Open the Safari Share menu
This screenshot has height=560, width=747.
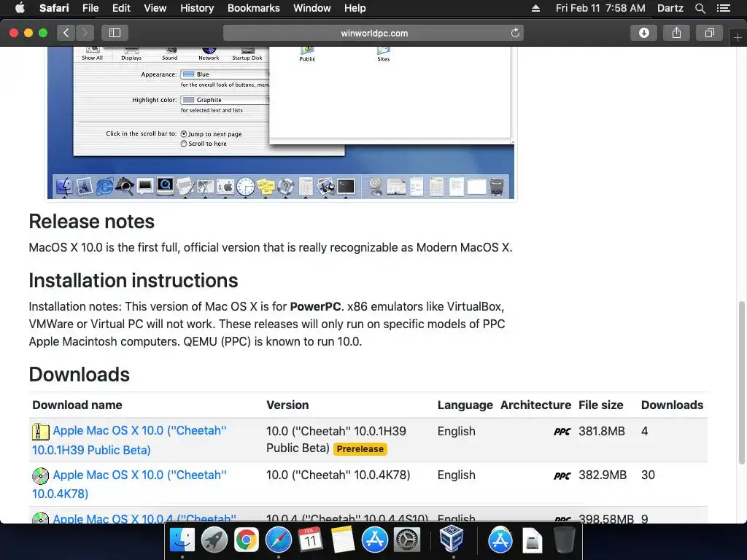(x=676, y=33)
